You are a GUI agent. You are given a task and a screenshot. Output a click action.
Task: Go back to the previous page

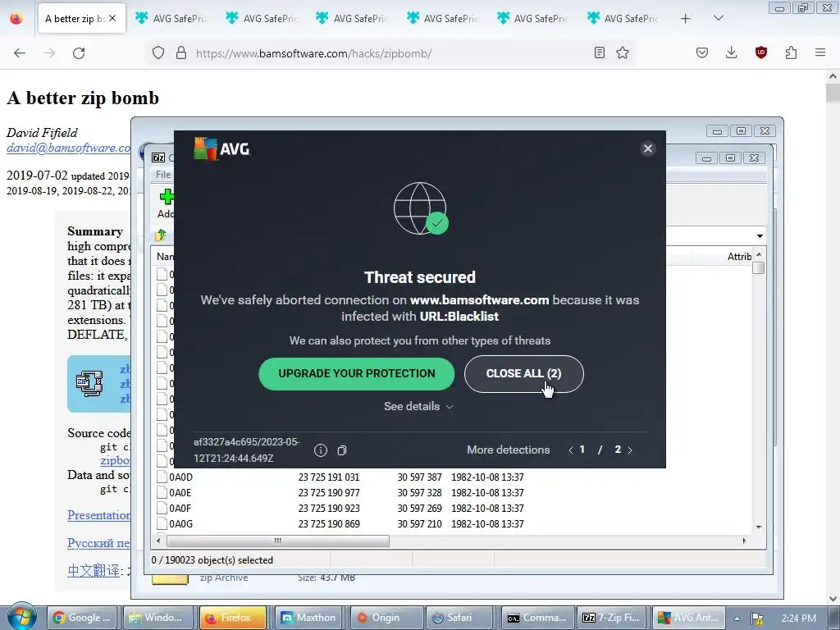point(20,53)
